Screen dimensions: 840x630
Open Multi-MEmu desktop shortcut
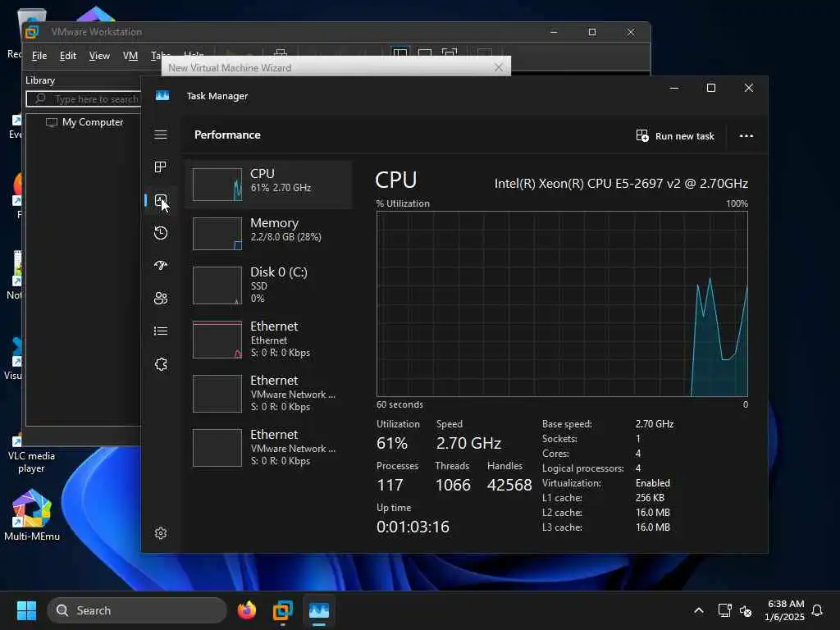32,515
